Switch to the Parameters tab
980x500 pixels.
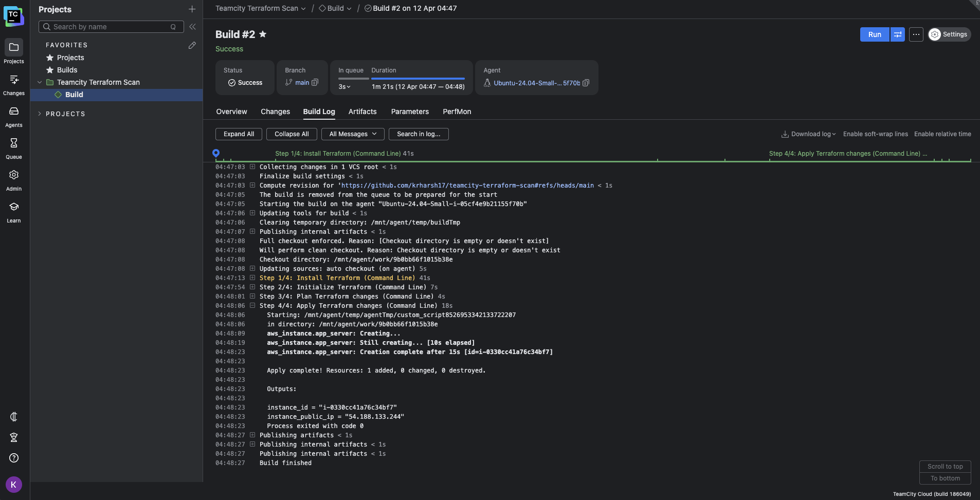(410, 112)
